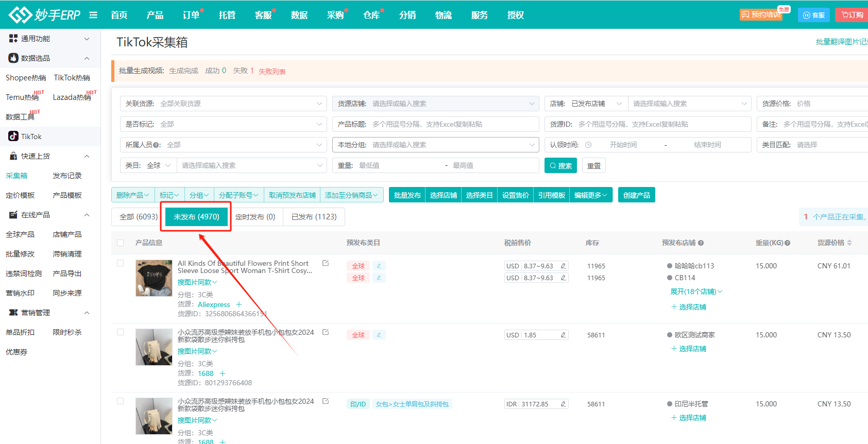The width and height of the screenshot is (868, 444).
Task: Click the 妙手ERP logo
Action: click(x=45, y=15)
